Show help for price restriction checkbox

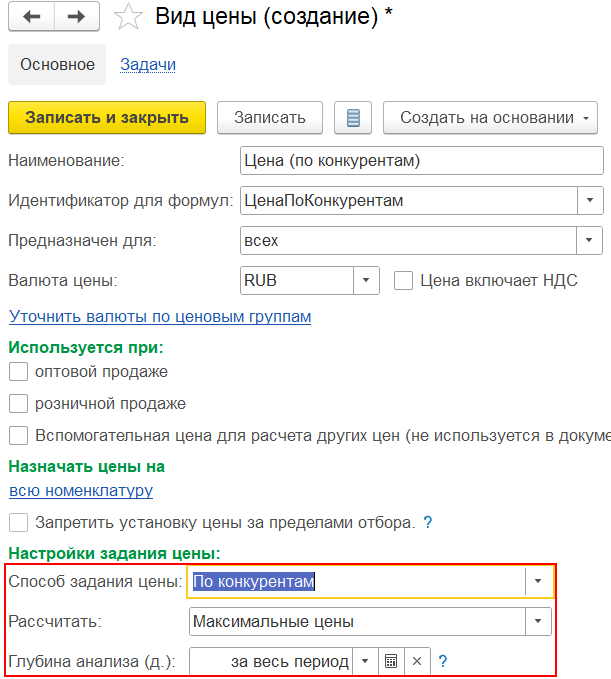pos(428,522)
